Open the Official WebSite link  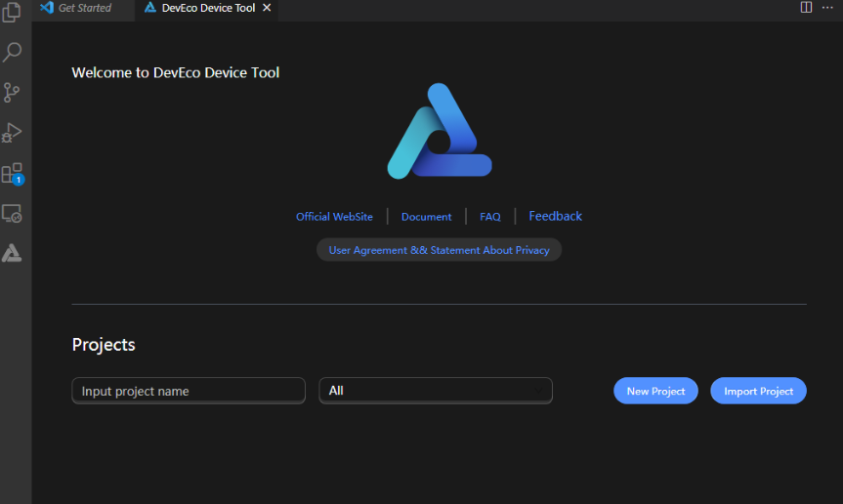point(334,217)
